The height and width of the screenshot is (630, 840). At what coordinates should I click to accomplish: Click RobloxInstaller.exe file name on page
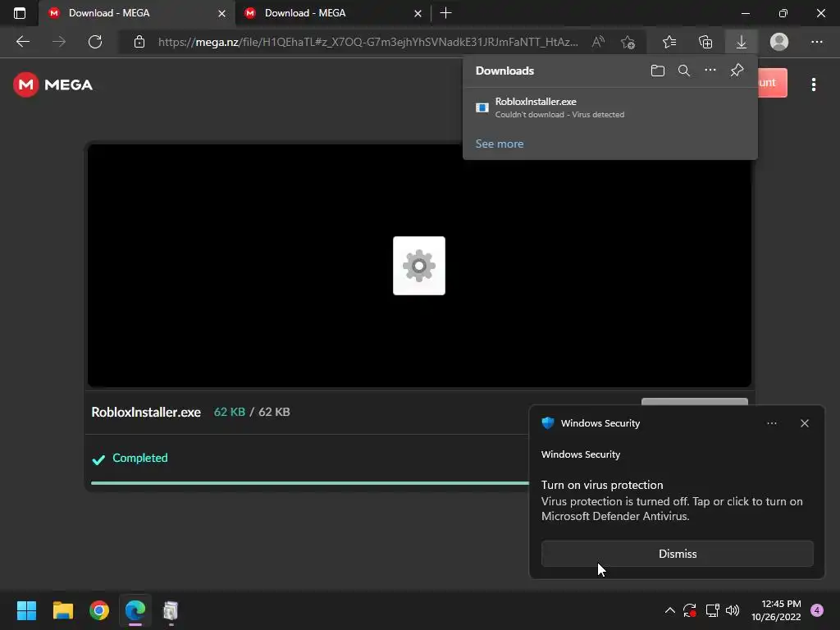[x=146, y=412]
